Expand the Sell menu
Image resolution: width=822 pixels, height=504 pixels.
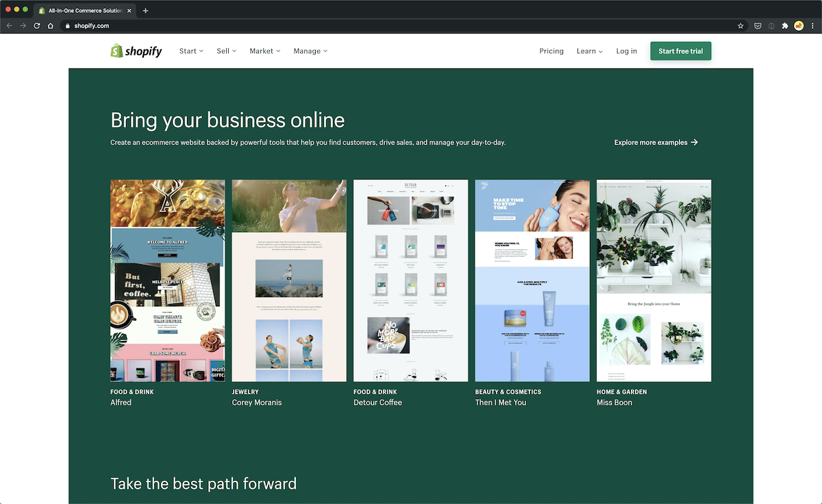(226, 51)
